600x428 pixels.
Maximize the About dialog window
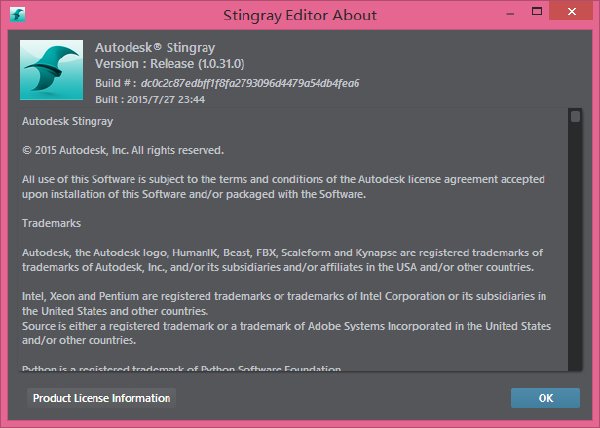[537, 11]
